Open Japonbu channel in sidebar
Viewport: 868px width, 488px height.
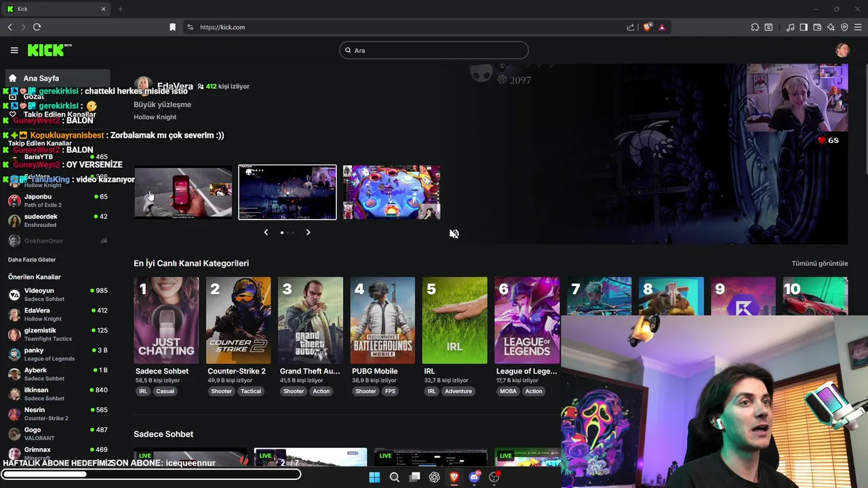point(57,201)
